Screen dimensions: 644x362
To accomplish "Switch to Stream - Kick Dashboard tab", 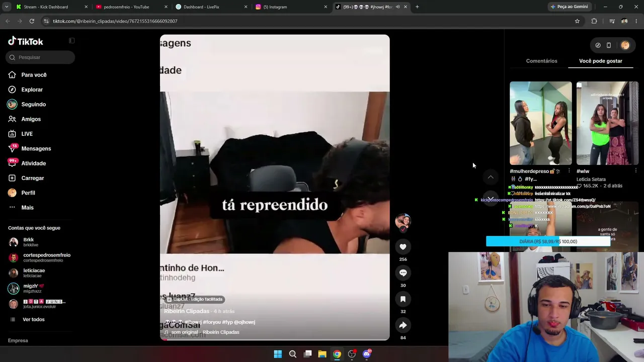I will (x=51, y=7).
